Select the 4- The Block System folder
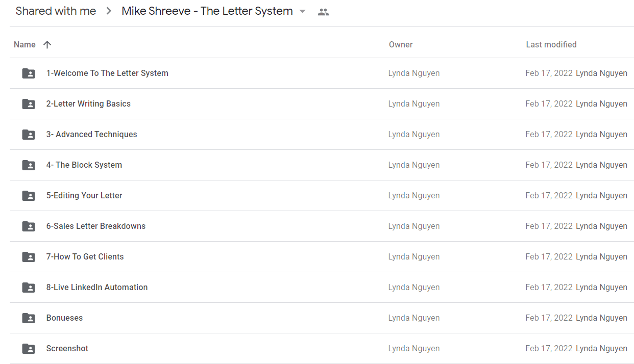Image resolution: width=634 pixels, height=364 pixels. (322, 165)
